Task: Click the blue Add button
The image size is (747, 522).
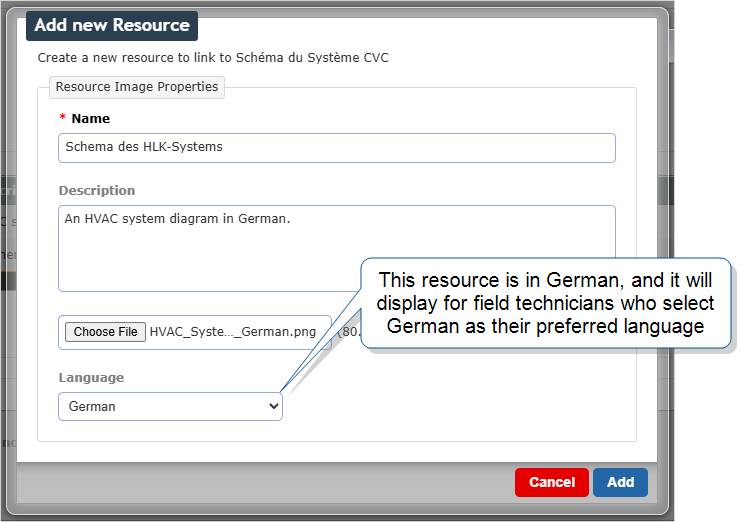Action: (x=620, y=482)
